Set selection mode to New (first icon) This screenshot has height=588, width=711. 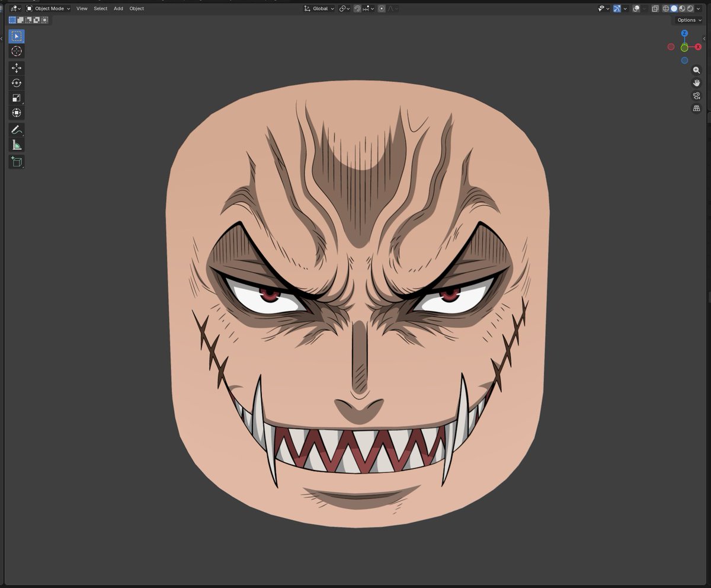click(12, 20)
